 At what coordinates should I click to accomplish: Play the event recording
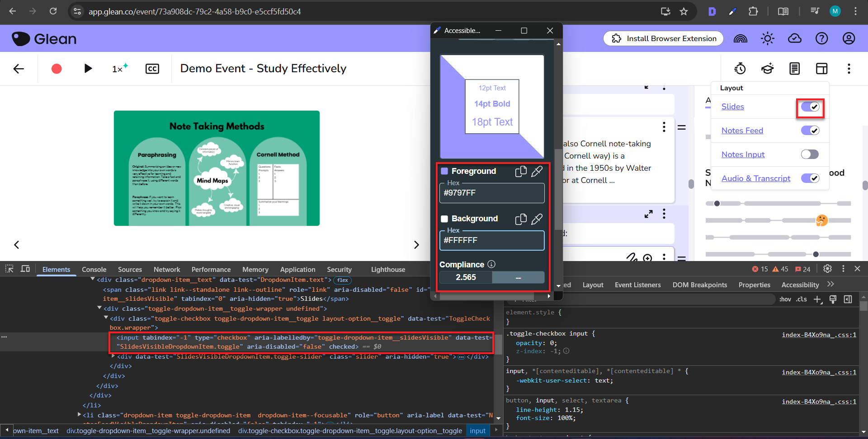tap(88, 69)
